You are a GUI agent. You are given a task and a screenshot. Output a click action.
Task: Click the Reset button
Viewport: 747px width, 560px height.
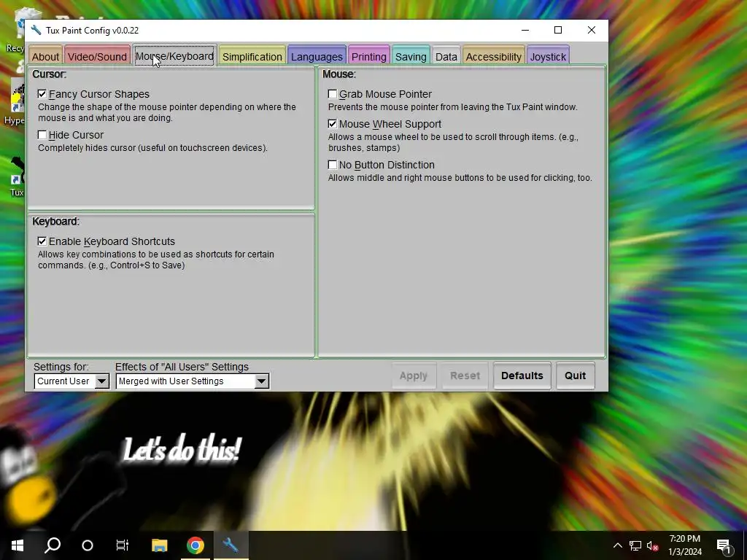click(x=465, y=376)
